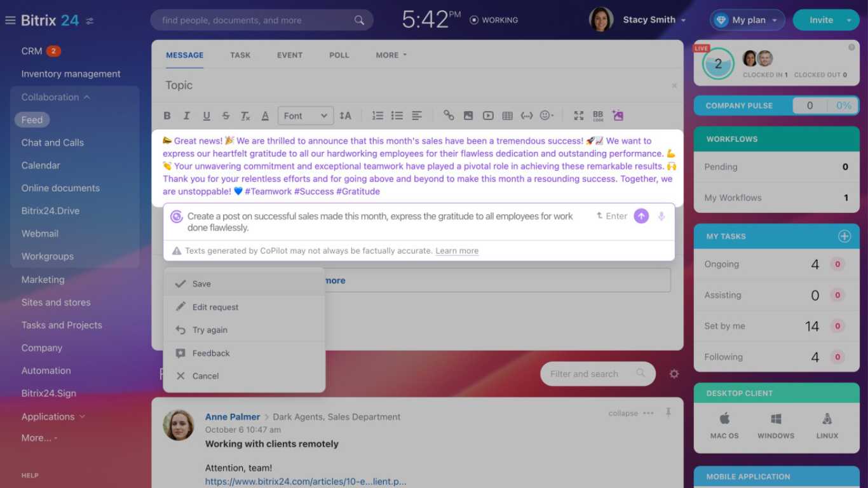Toggle bold formatting in editor toolbar

tap(167, 116)
